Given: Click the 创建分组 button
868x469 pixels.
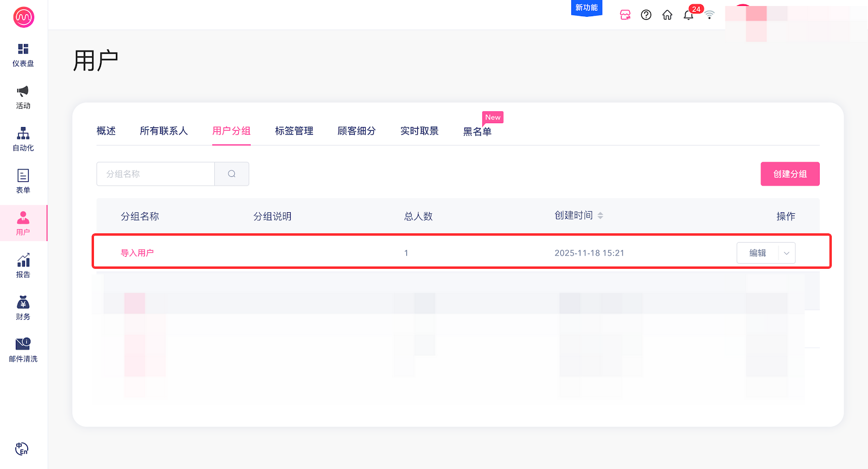Looking at the screenshot, I should 790,174.
